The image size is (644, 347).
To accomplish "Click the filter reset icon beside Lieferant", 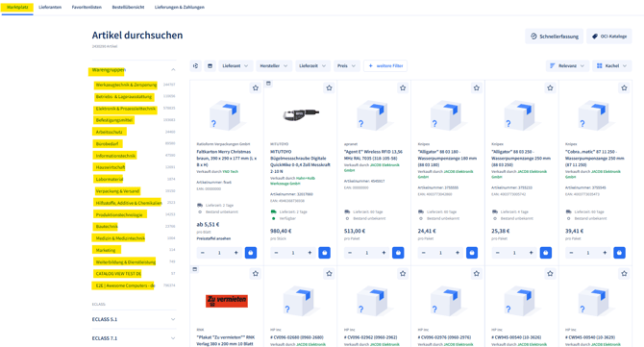I will coord(196,65).
